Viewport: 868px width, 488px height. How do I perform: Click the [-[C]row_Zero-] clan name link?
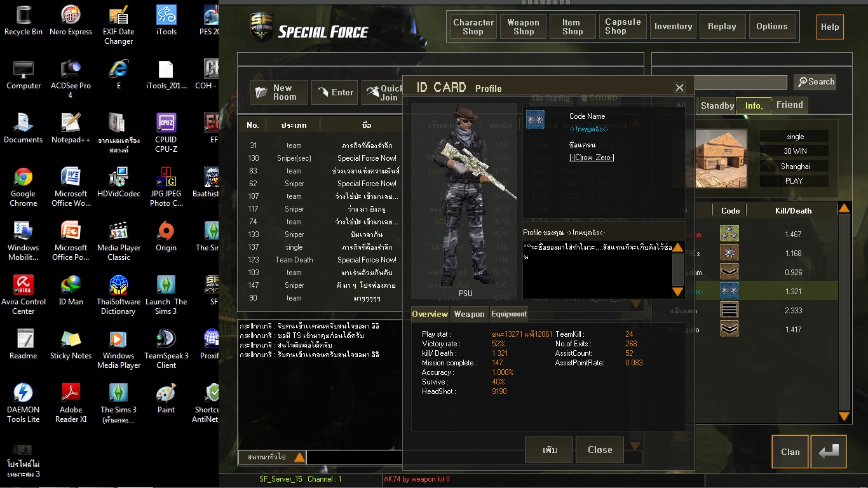(592, 158)
